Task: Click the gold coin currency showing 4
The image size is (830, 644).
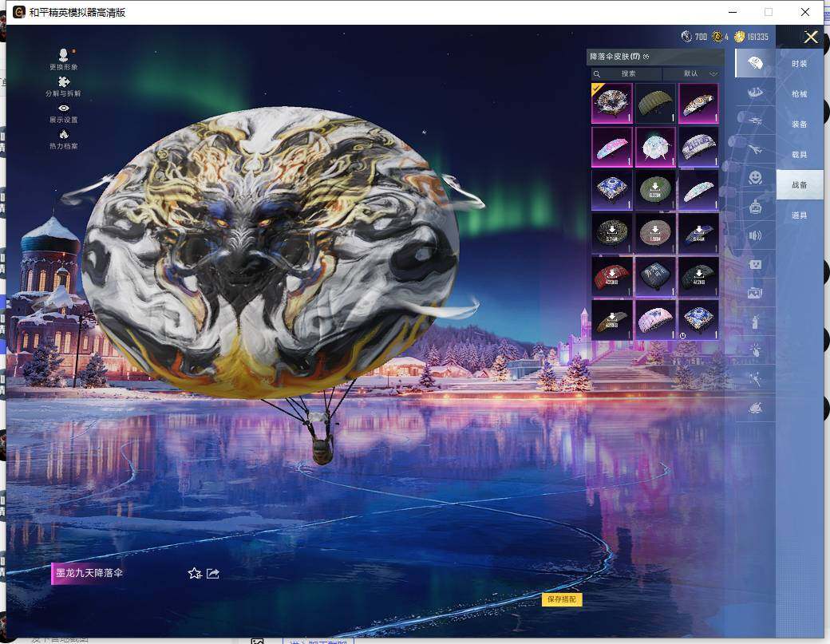Action: (x=717, y=36)
